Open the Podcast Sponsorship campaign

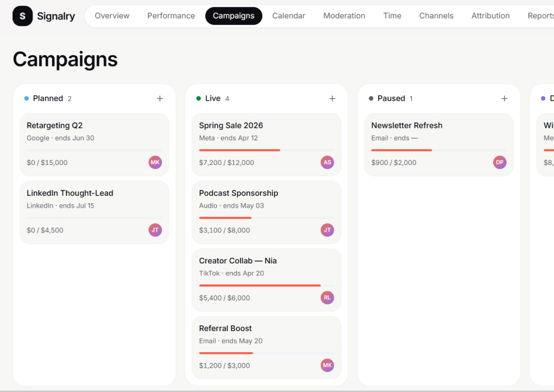pos(266,212)
